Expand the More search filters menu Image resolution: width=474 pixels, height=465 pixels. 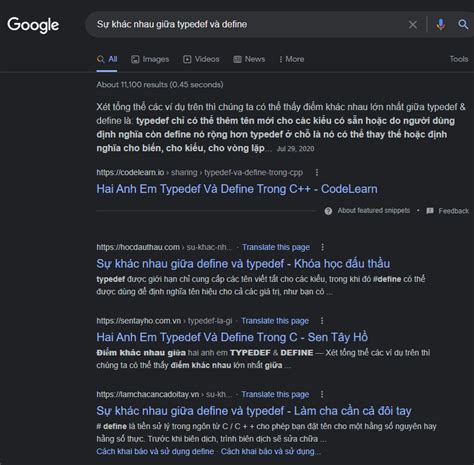291,59
